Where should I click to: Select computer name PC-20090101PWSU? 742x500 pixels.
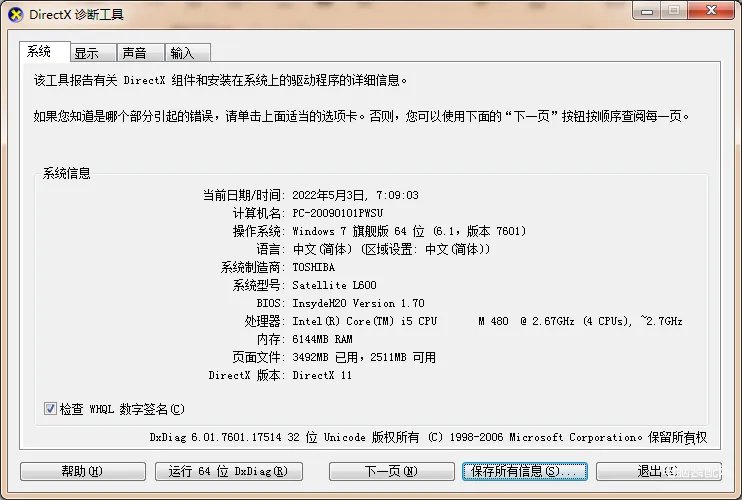[x=337, y=213]
